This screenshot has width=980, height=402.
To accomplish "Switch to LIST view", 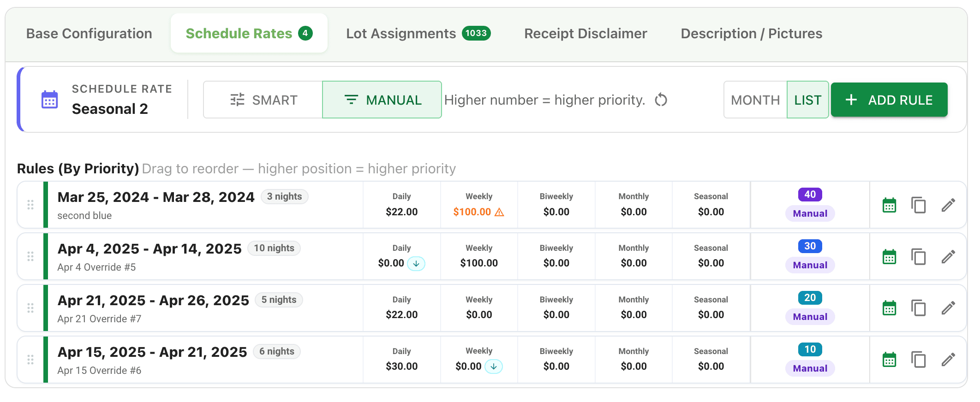I will click(808, 100).
